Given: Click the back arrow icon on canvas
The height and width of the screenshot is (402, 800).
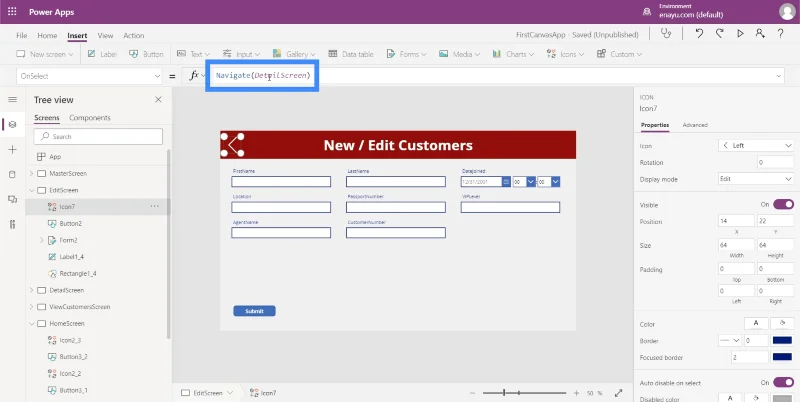Looking at the screenshot, I should point(232,145).
